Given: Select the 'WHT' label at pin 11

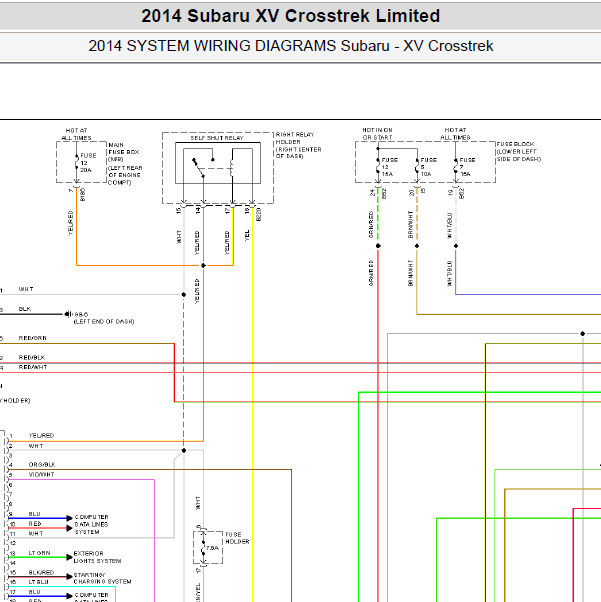Looking at the screenshot, I should click(36, 533).
